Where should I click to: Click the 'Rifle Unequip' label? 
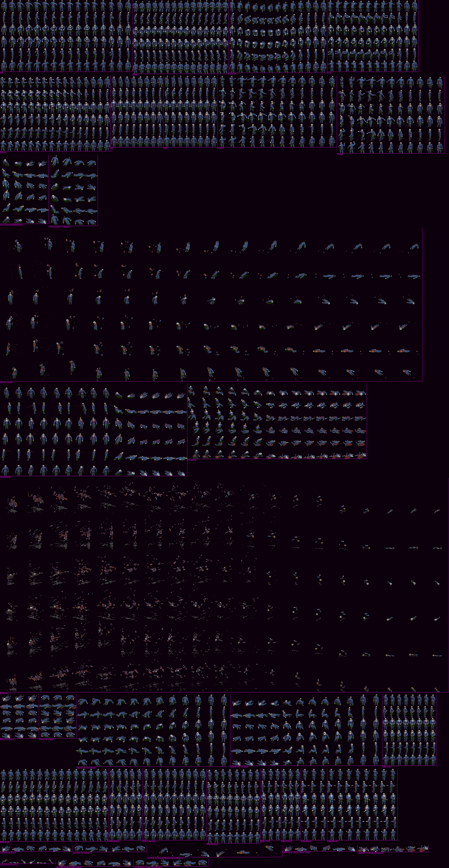(149, 841)
